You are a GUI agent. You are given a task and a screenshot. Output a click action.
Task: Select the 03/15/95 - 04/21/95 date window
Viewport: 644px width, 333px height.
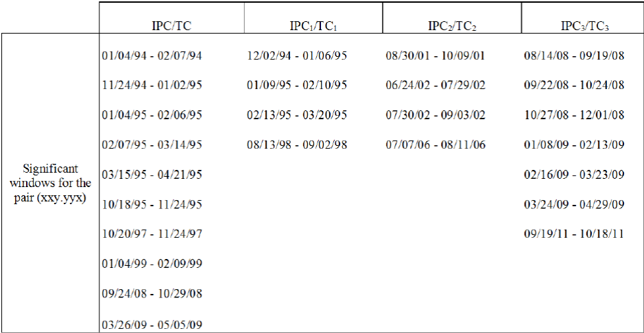point(151,175)
